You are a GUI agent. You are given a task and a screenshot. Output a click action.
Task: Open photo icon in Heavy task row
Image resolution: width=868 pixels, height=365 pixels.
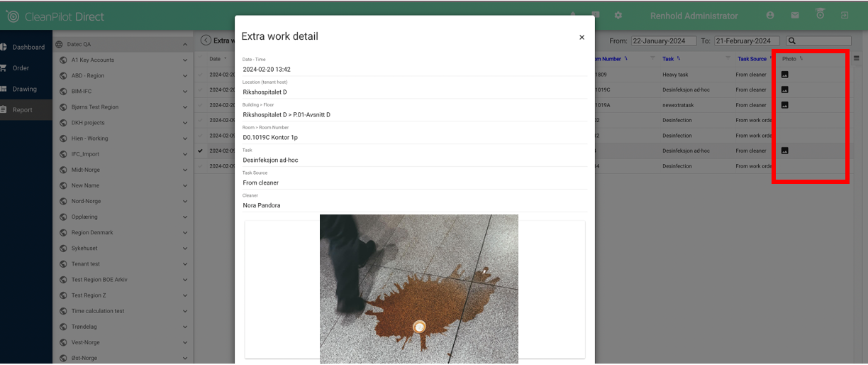point(785,75)
